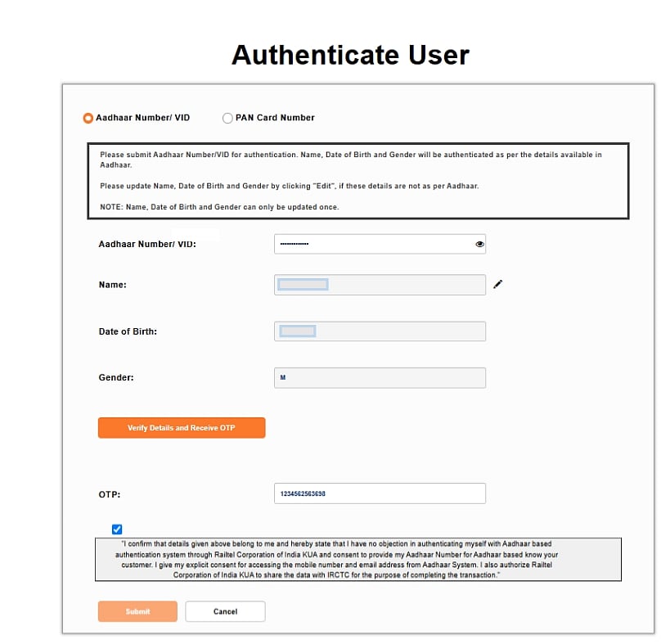Image resolution: width=670 pixels, height=644 pixels.
Task: Click the Name label text
Action: click(113, 285)
